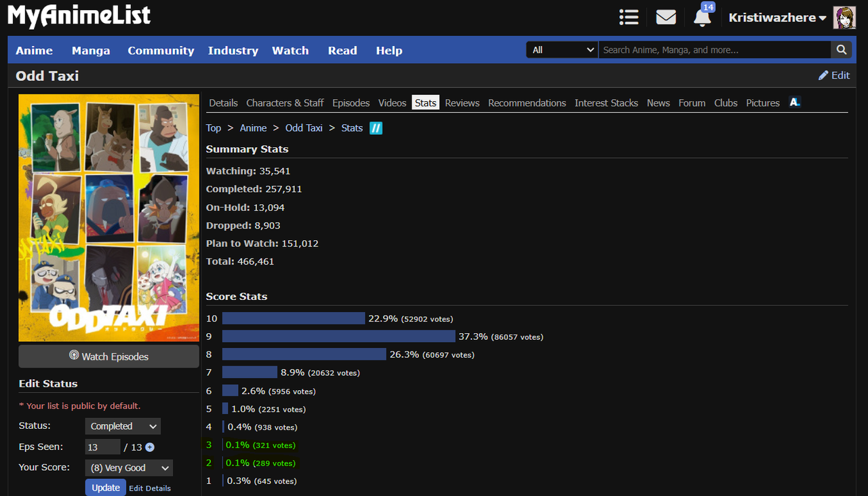Click the Odd Taxi poster image
The height and width of the screenshot is (496, 868).
[x=108, y=218]
